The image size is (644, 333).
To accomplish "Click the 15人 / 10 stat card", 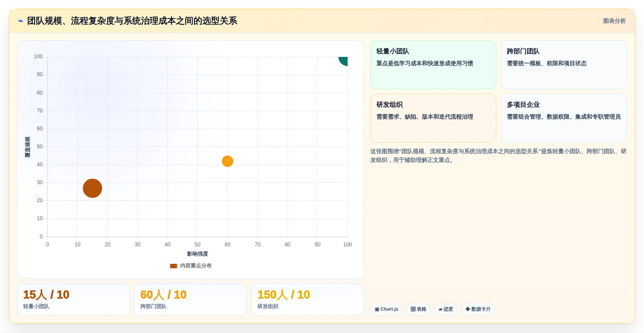I will [x=74, y=299].
